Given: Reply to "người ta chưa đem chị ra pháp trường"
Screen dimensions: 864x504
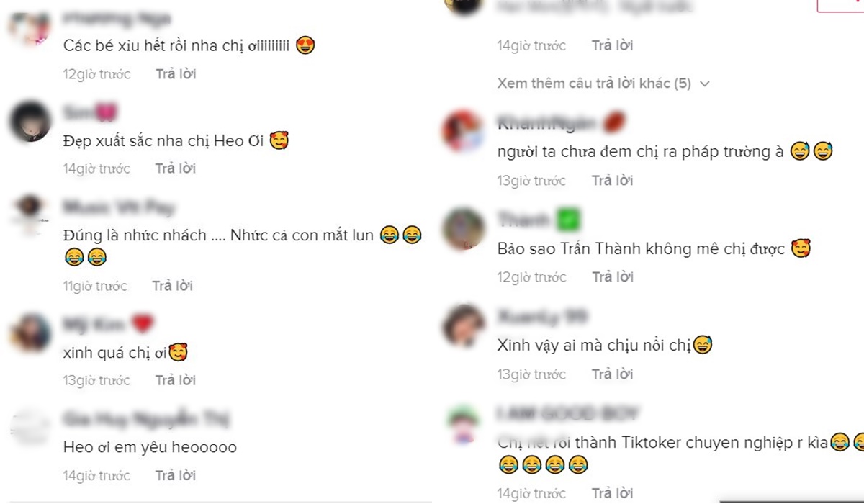Looking at the screenshot, I should [x=612, y=180].
